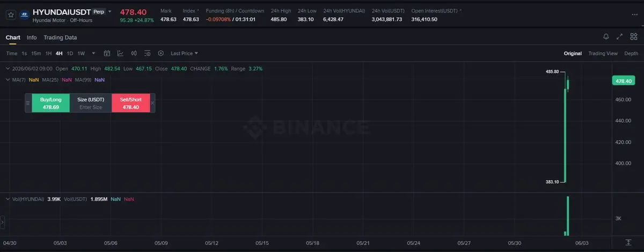Open price alert bell icon

pyautogui.click(x=606, y=36)
